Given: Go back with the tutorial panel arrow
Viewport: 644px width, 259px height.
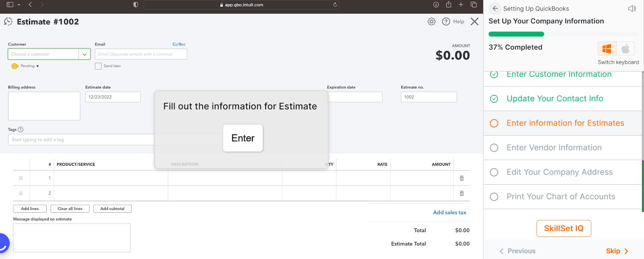Looking at the screenshot, I should (x=495, y=8).
